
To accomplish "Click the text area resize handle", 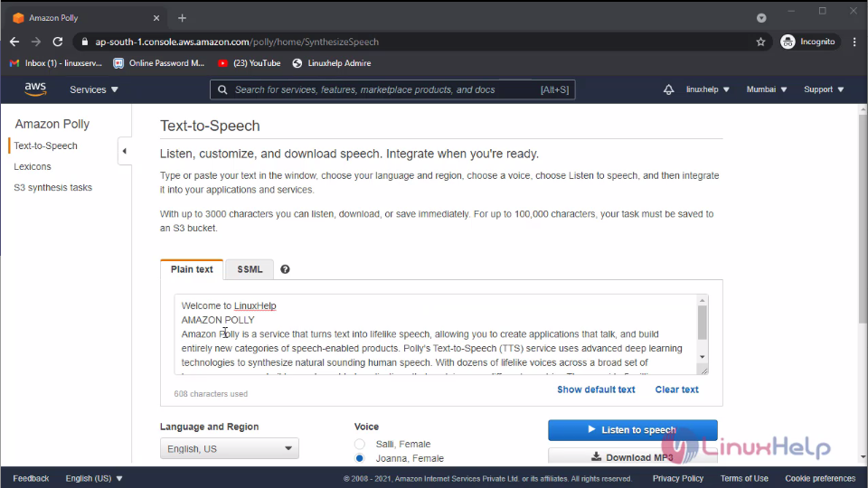I will pos(703,371).
